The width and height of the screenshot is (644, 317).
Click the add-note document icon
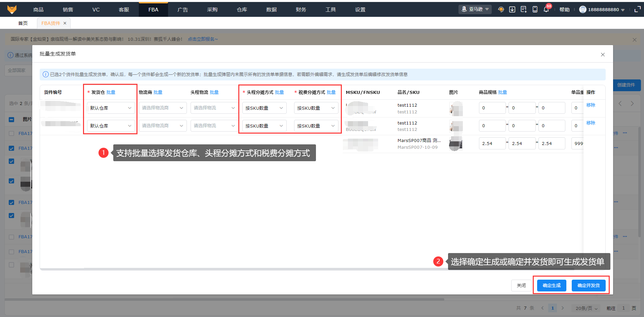coord(523,9)
